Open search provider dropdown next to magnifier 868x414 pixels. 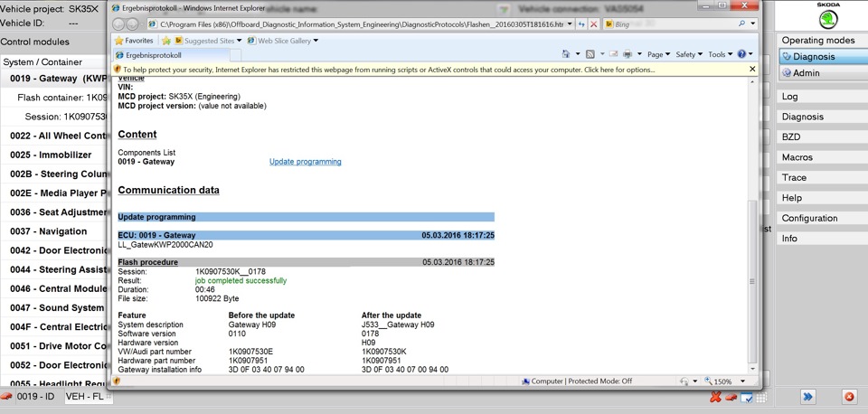753,24
